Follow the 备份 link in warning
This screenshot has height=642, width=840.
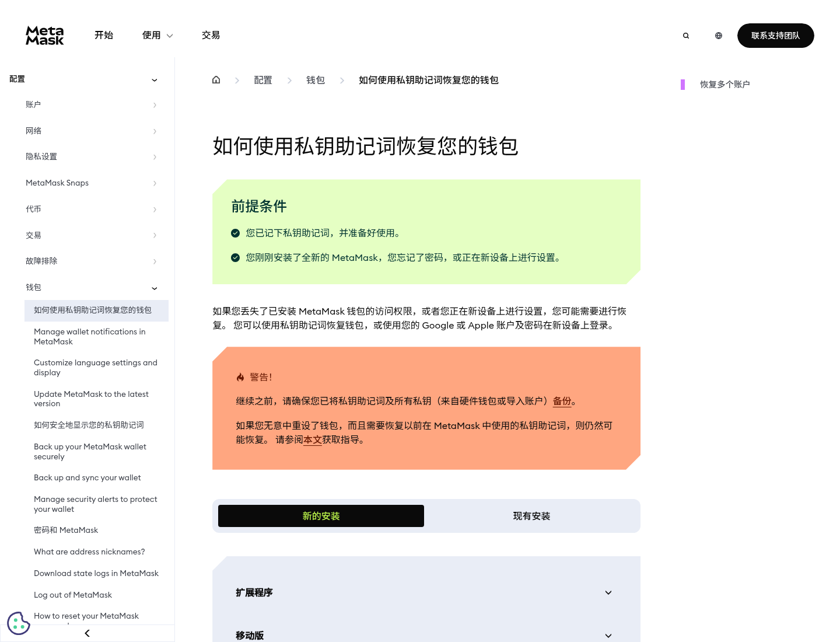coord(562,402)
